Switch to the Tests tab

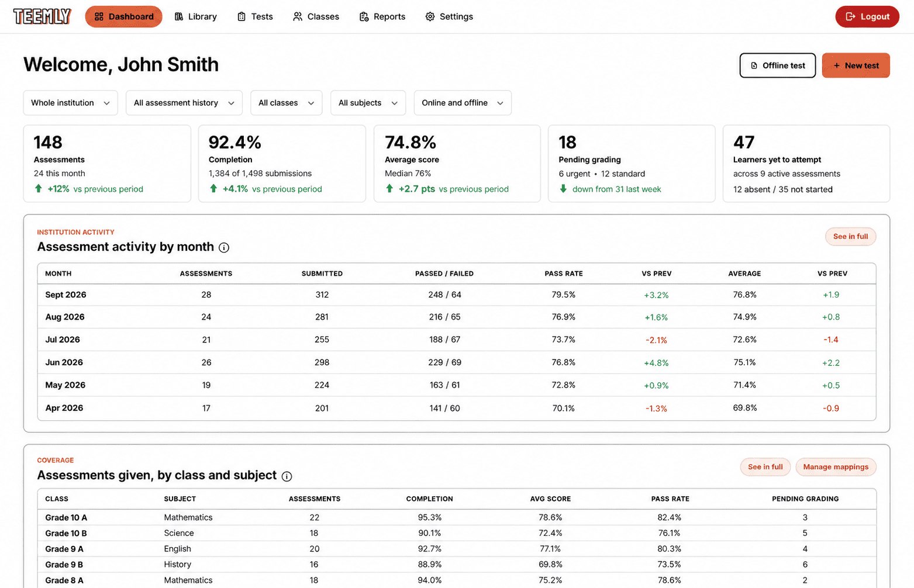click(255, 16)
